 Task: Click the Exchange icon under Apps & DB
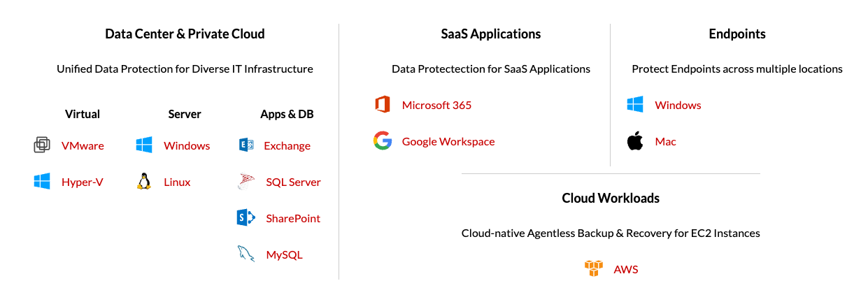pyautogui.click(x=246, y=145)
